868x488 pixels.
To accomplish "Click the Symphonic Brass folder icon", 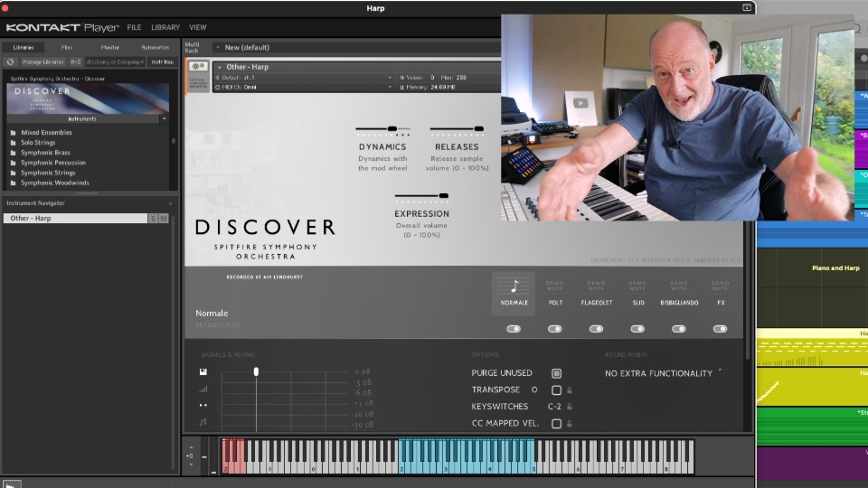I will [14, 153].
